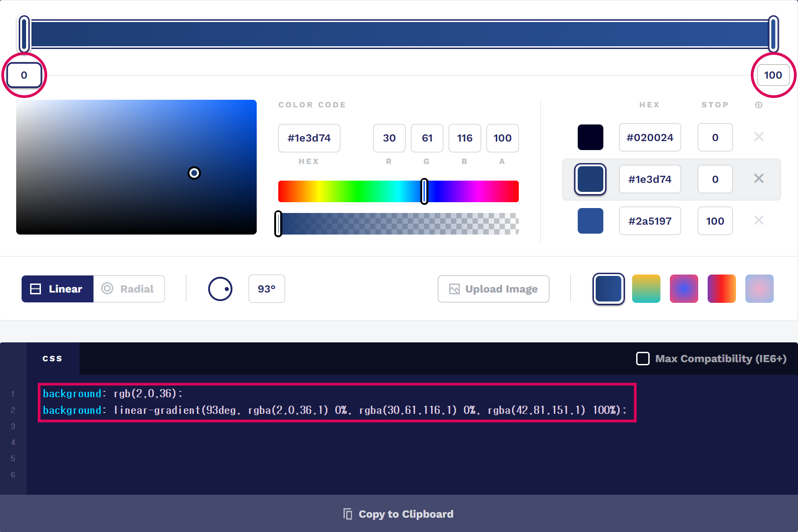Screen dimensions: 798x532
Task: Edit the B value field 116
Action: tap(465, 138)
